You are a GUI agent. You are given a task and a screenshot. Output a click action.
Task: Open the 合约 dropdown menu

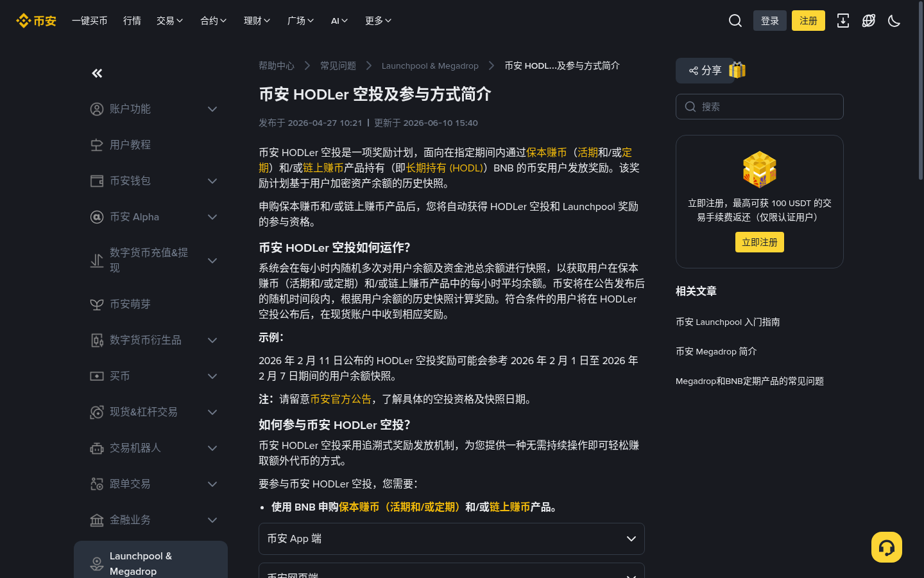click(214, 21)
